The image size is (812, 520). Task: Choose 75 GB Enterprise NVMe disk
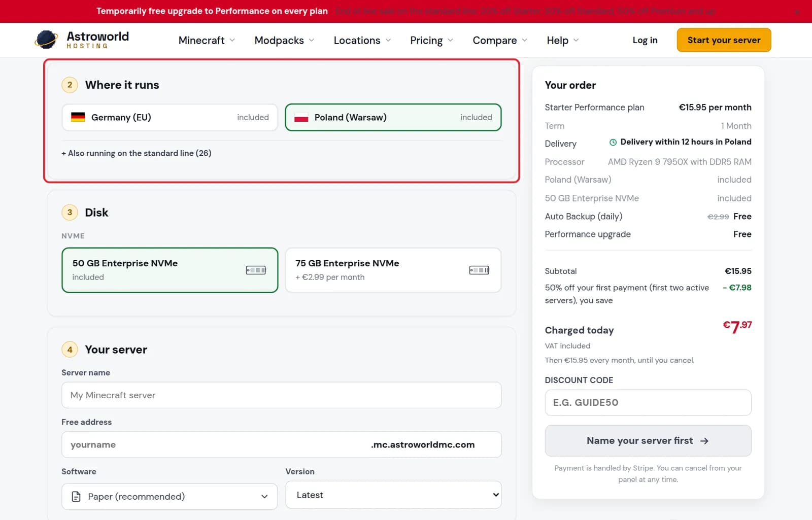pos(393,270)
